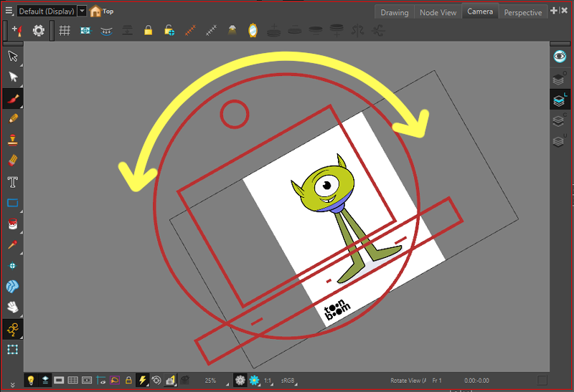Activate the Eraser tool
Viewport: 574px width, 392px height.
tap(12, 160)
